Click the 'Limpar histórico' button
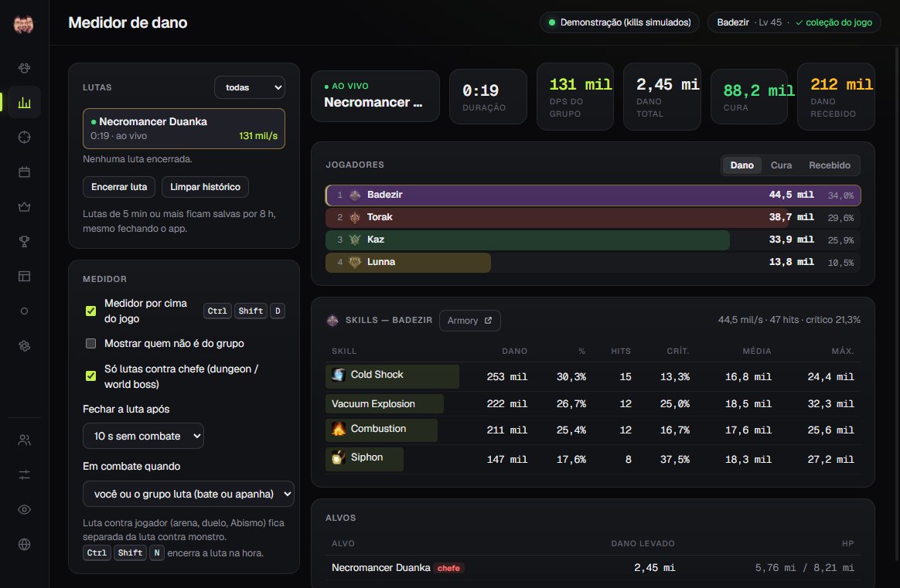 pos(205,187)
